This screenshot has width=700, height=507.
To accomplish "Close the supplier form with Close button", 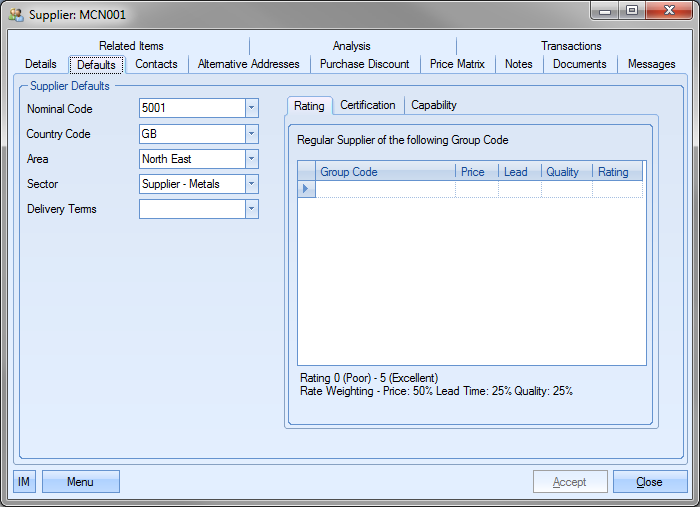I will (649, 482).
